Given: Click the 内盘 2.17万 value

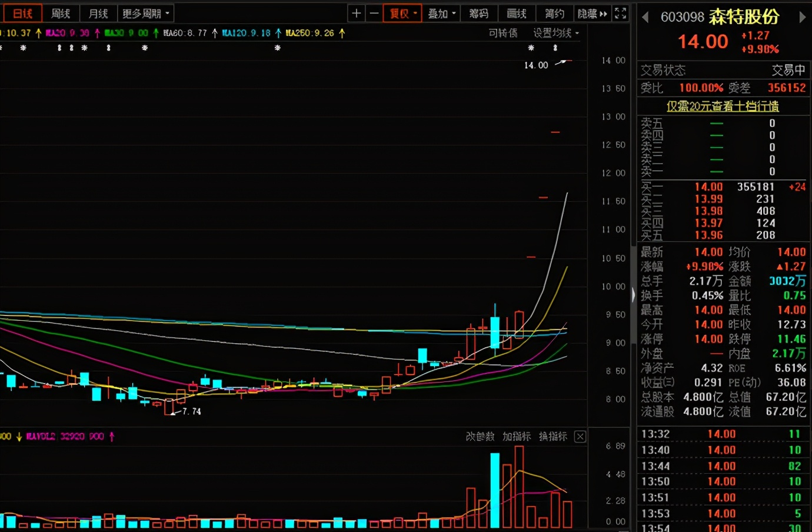Looking at the screenshot, I should [789, 353].
